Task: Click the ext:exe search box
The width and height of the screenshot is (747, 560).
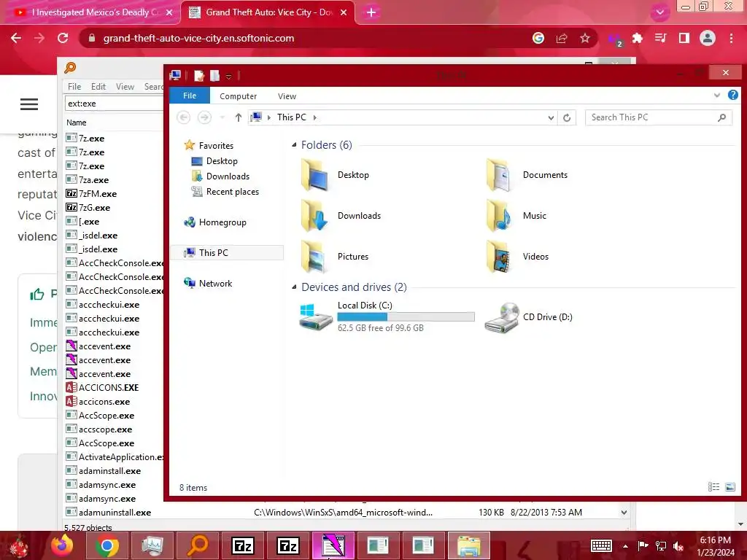Action: coord(115,104)
